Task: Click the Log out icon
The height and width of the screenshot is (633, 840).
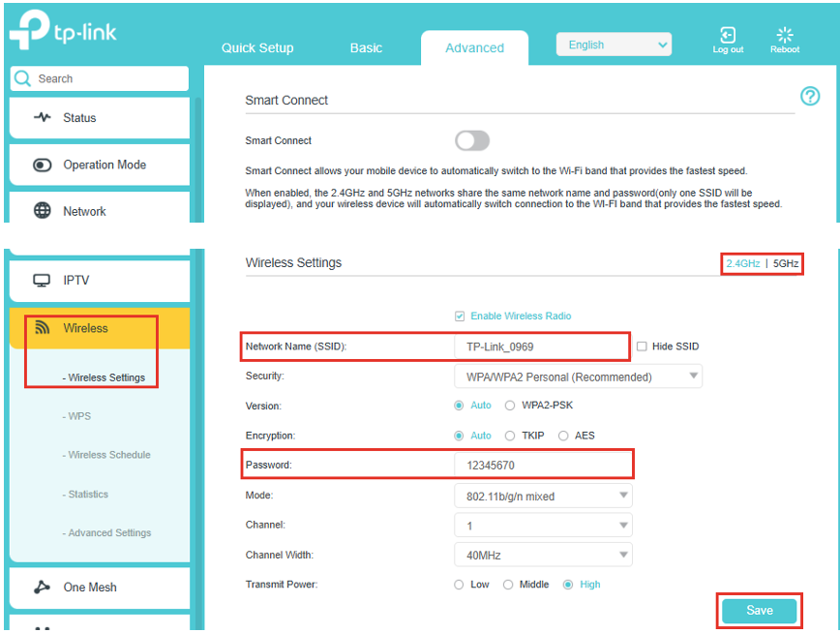Action: (x=728, y=36)
